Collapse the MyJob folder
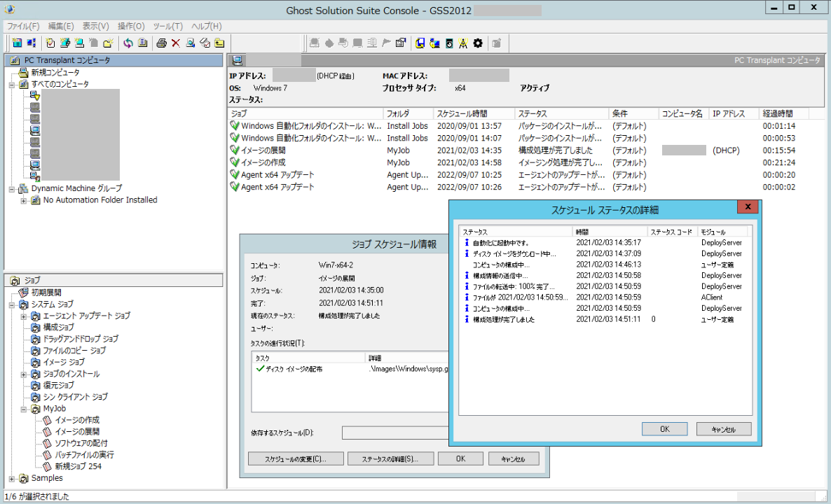 point(23,409)
